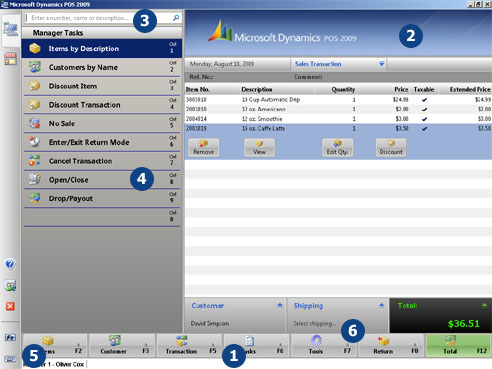The width and height of the screenshot is (492, 369).
Task: Focus the item search input field
Action: pyautogui.click(x=98, y=18)
